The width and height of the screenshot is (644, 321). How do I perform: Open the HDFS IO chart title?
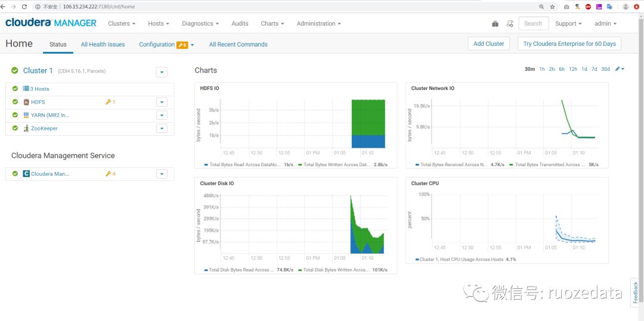(x=209, y=88)
